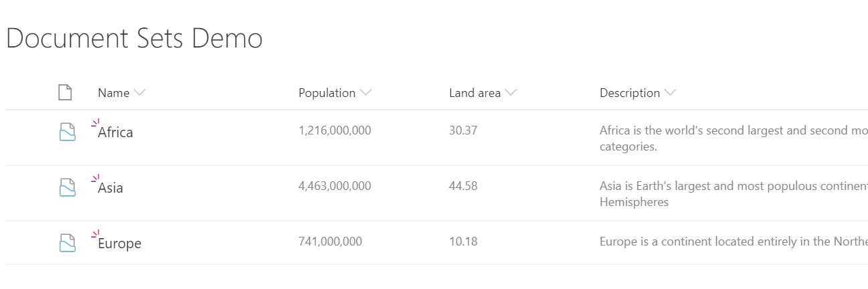
Task: Expand the Population column dropdown chevron
Action: 365,93
